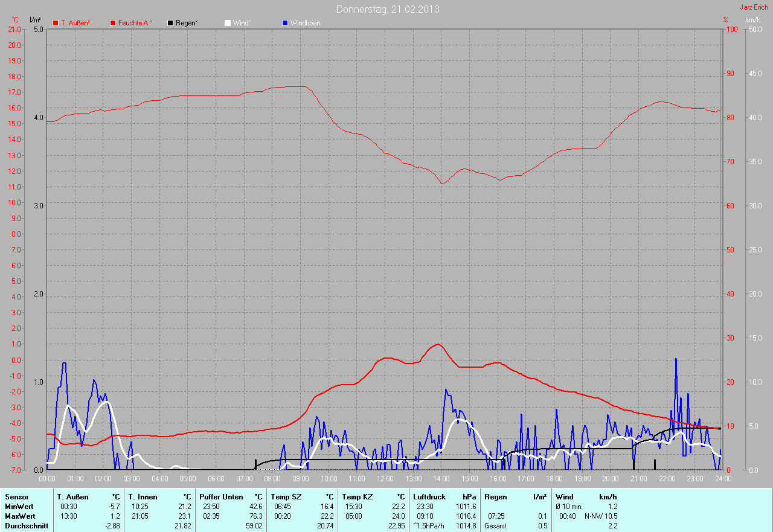Click the '21.0' top temperature axis label

[x=14, y=29]
